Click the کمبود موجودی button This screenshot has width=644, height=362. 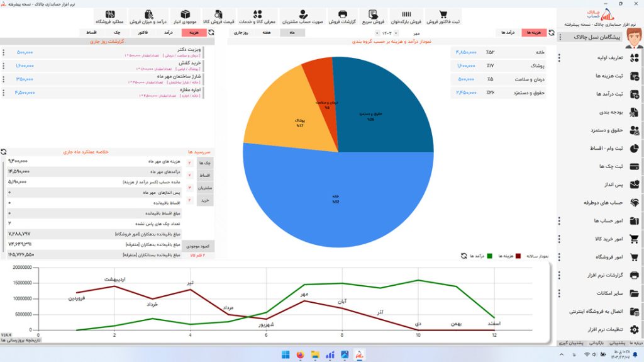pos(198,246)
